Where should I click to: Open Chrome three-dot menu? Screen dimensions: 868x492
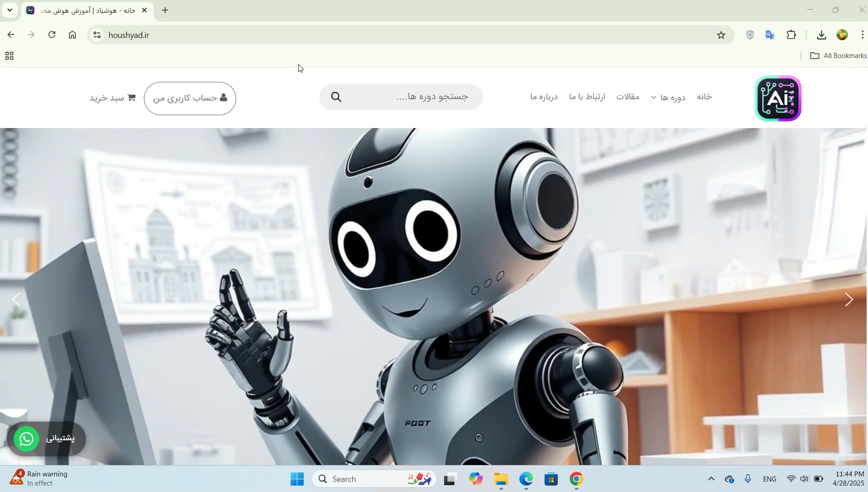click(x=863, y=35)
